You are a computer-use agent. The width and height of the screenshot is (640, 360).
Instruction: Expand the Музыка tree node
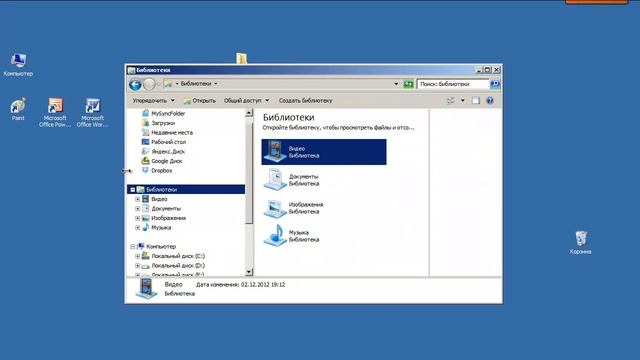(x=138, y=227)
